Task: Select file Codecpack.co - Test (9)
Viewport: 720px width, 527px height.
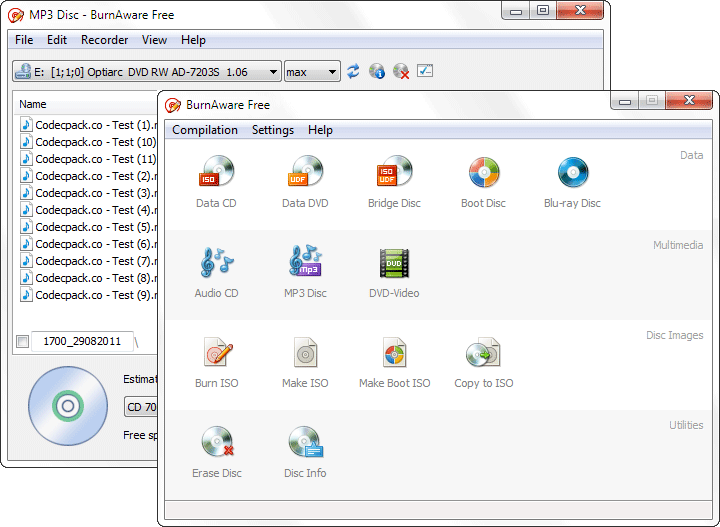Action: pyautogui.click(x=88, y=295)
